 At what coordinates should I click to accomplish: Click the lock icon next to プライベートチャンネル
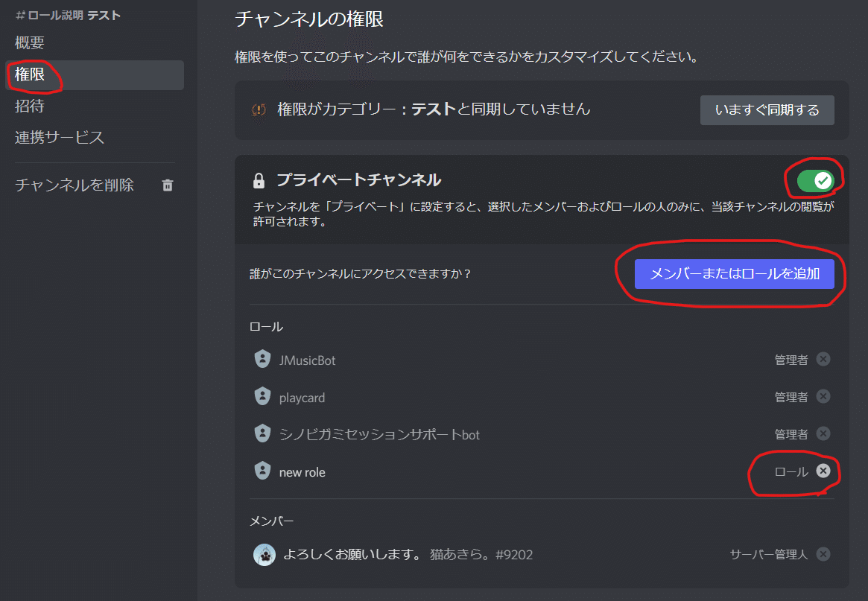click(x=259, y=179)
